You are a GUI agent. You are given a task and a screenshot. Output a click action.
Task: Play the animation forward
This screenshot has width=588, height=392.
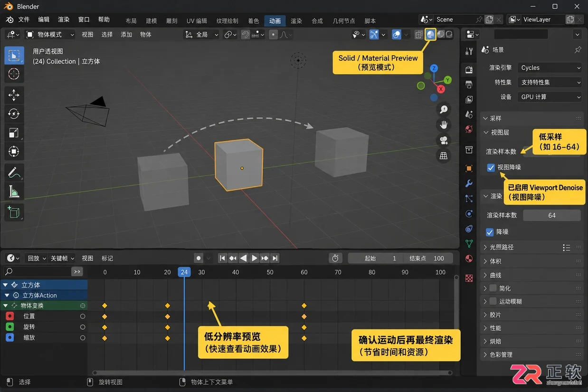pos(254,258)
